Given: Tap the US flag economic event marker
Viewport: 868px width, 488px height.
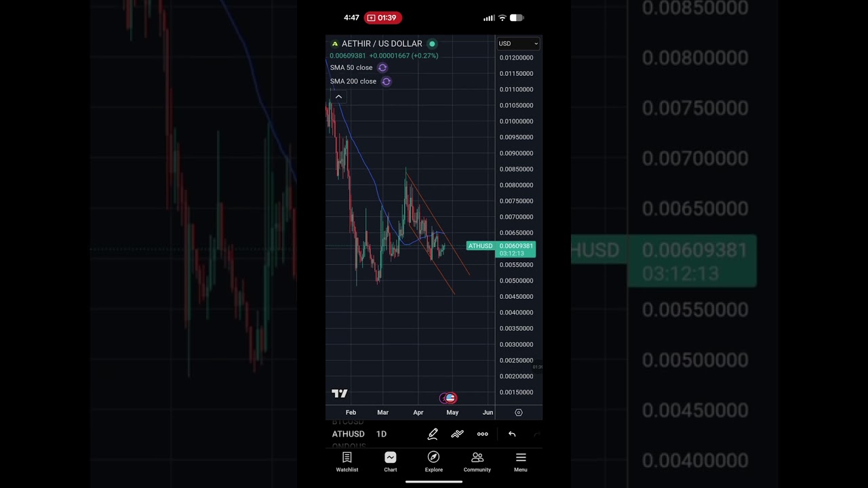Looking at the screenshot, I should [x=450, y=398].
